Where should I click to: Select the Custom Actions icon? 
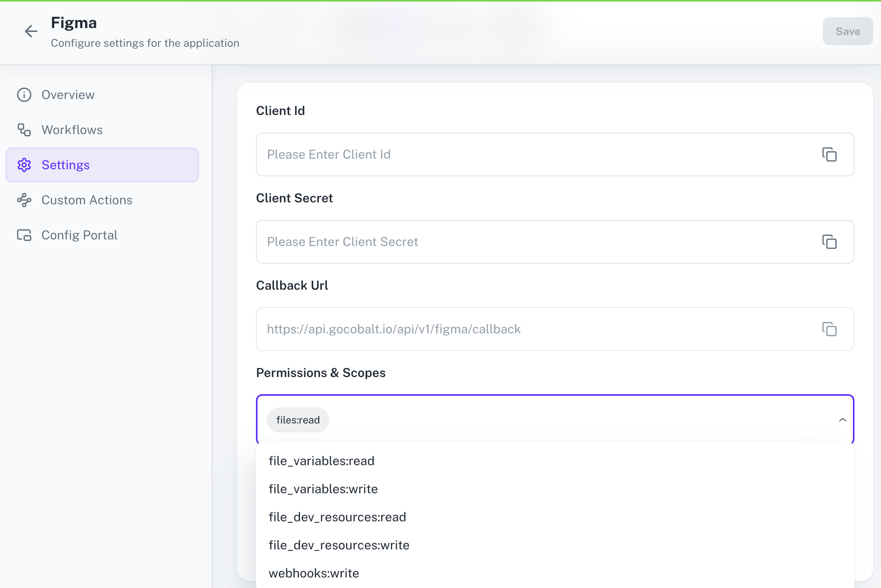(24, 200)
